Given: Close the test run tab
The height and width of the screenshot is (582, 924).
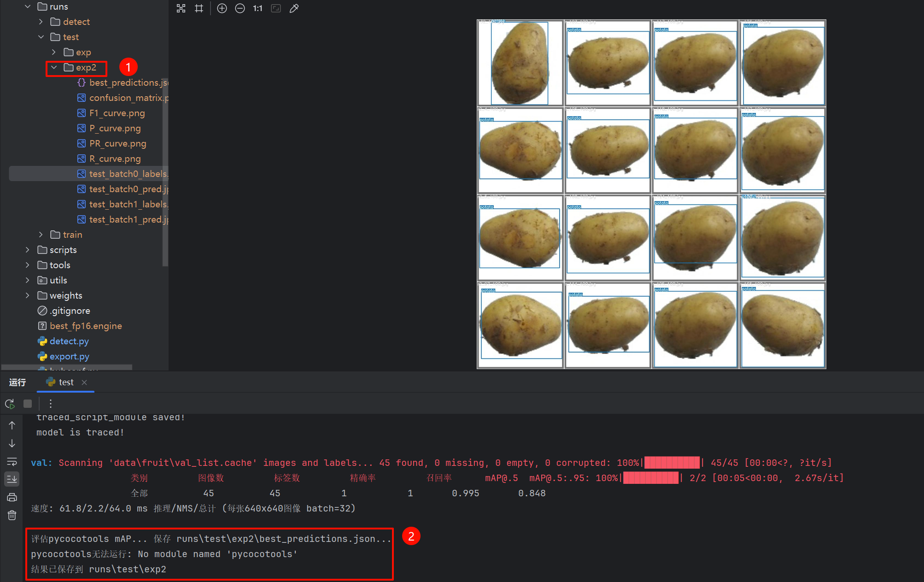Looking at the screenshot, I should [84, 382].
